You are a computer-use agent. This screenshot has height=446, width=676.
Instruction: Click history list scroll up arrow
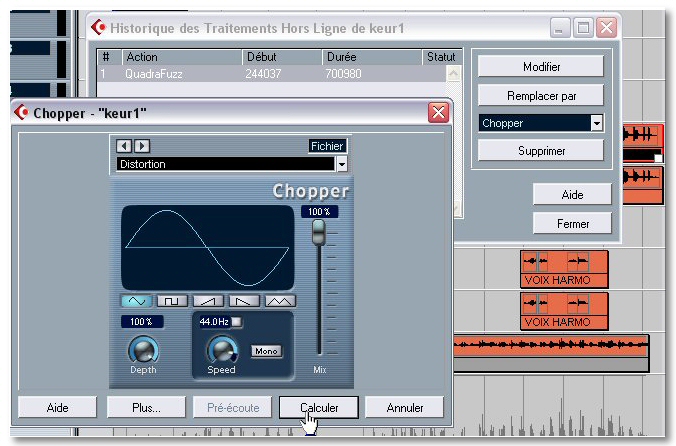[453, 74]
